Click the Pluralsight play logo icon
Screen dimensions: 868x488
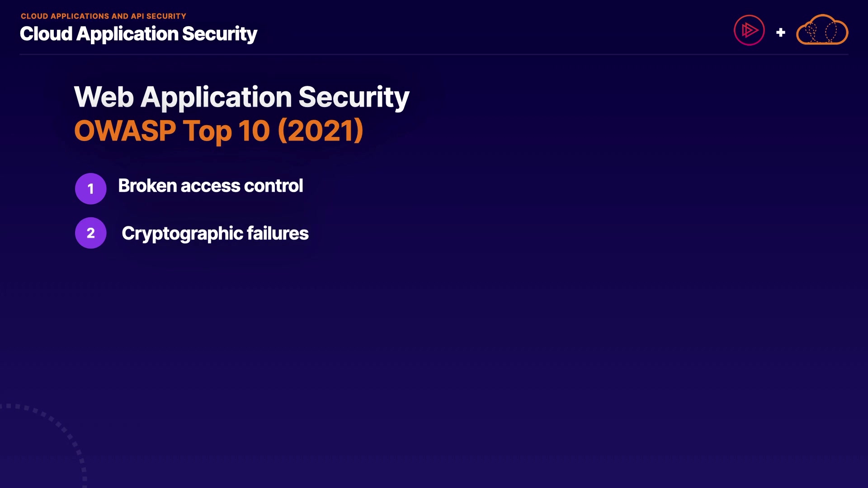(749, 31)
